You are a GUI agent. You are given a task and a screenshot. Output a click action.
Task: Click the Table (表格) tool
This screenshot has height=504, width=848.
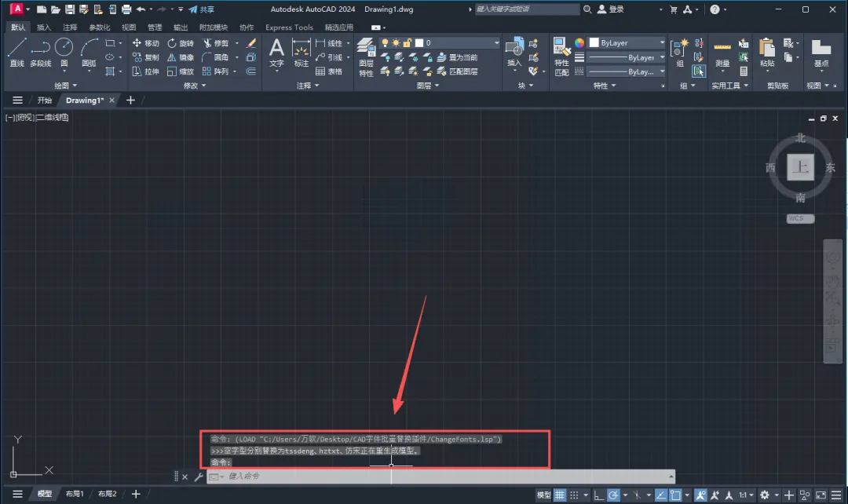tap(328, 71)
